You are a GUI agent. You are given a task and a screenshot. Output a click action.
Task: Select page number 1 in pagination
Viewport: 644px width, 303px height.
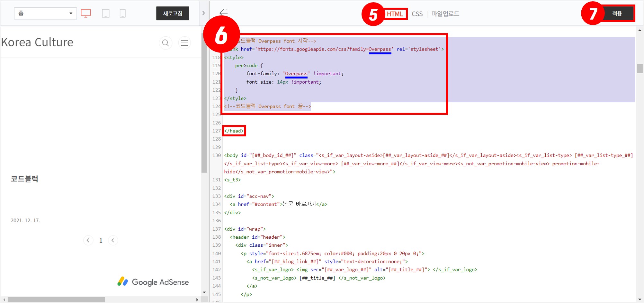point(101,241)
